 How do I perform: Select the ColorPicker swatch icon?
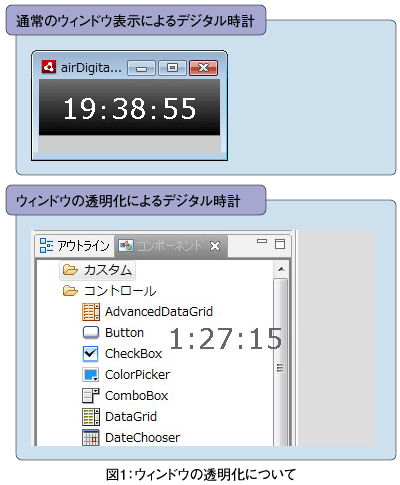tap(91, 375)
